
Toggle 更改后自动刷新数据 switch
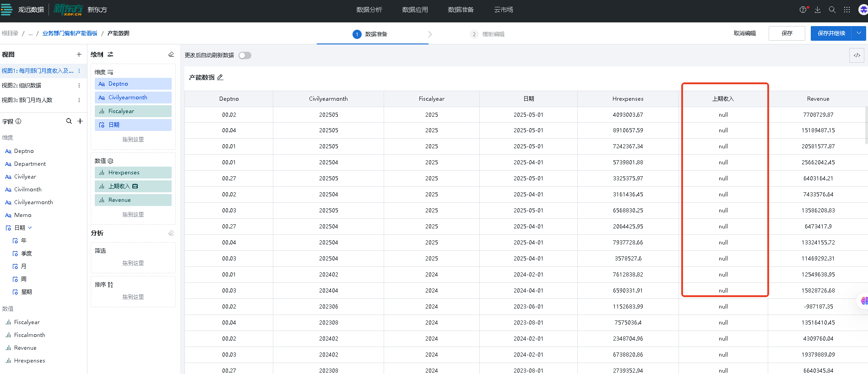coord(245,55)
